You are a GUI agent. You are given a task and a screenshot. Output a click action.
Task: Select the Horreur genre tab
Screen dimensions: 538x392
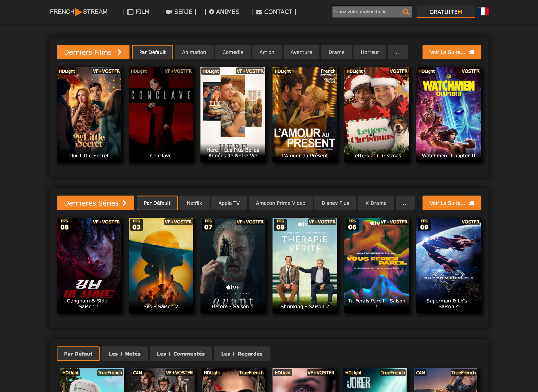click(370, 52)
